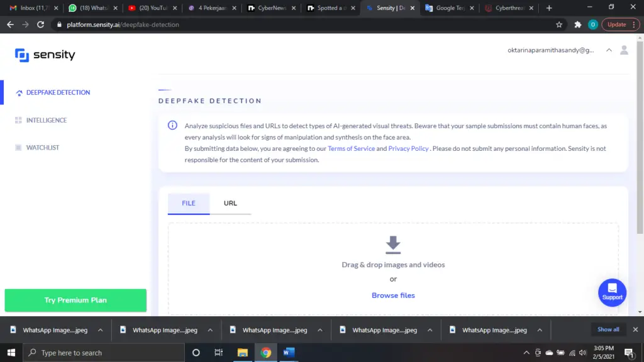The width and height of the screenshot is (644, 362).
Task: Expand first WhatsApp Image download options
Action: 100,330
